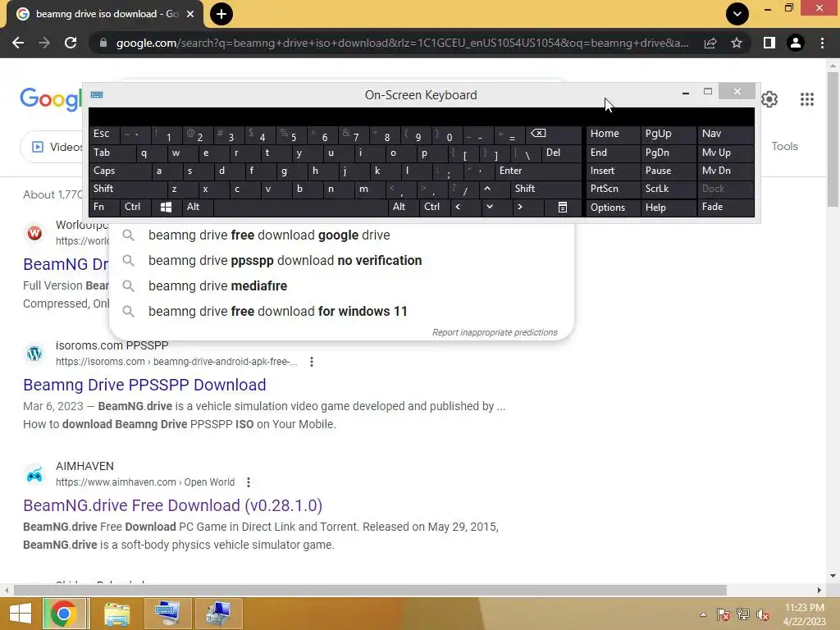Click the share page icon in the address bar
Viewport: 840px width, 630px height.
(710, 43)
